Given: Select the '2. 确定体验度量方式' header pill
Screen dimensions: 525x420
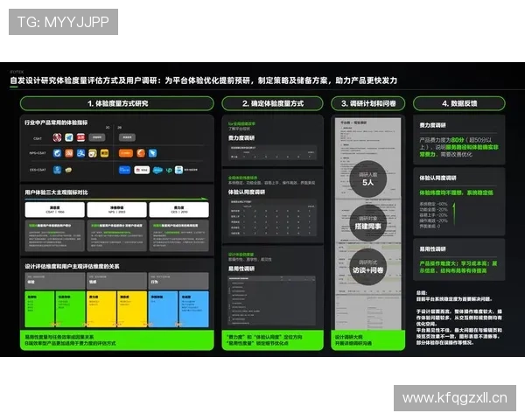Looking at the screenshot, I should tap(272, 103).
